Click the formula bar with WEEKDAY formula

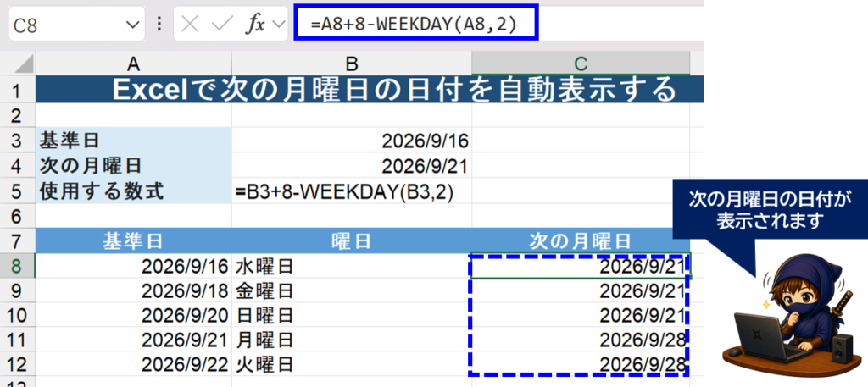415,24
